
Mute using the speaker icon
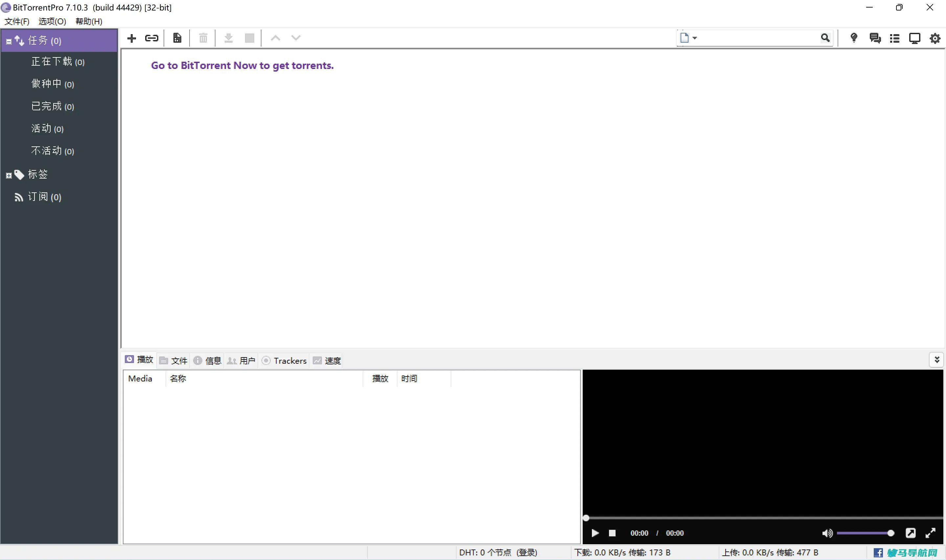tap(827, 533)
